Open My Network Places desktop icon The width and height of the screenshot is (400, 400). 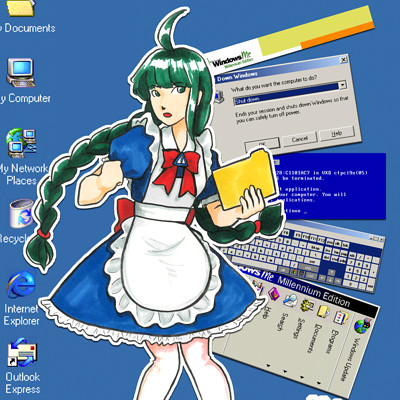21,143
